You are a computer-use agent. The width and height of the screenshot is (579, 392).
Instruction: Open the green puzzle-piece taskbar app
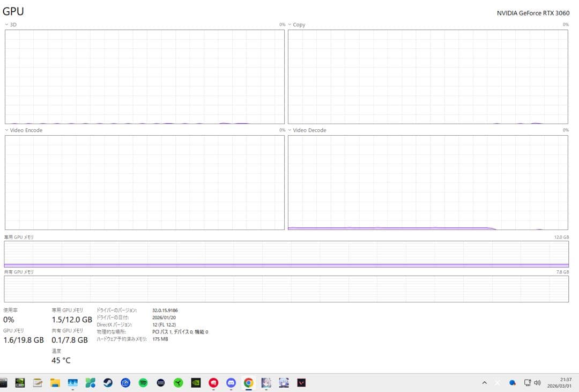(x=90, y=383)
